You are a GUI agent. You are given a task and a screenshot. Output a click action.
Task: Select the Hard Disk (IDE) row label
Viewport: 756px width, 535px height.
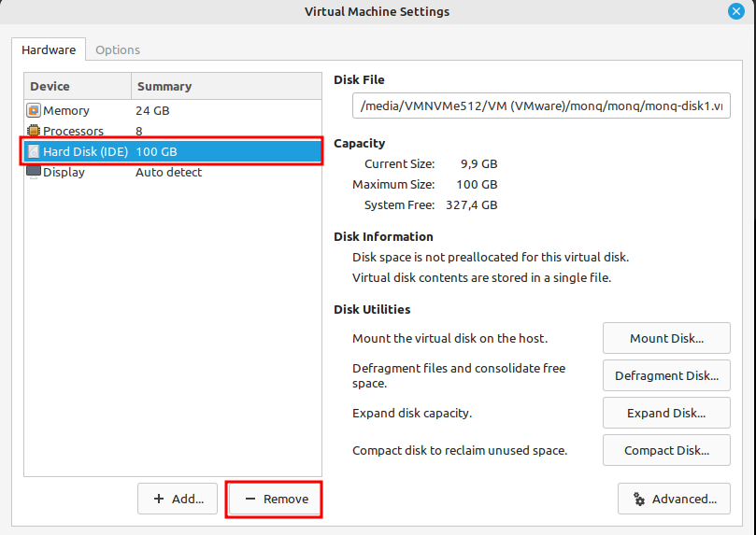(86, 151)
